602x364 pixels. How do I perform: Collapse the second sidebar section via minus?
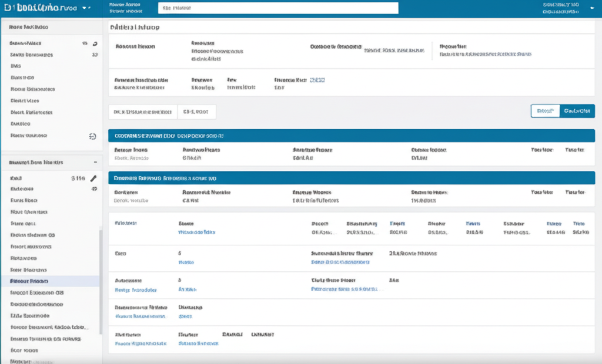(95, 162)
